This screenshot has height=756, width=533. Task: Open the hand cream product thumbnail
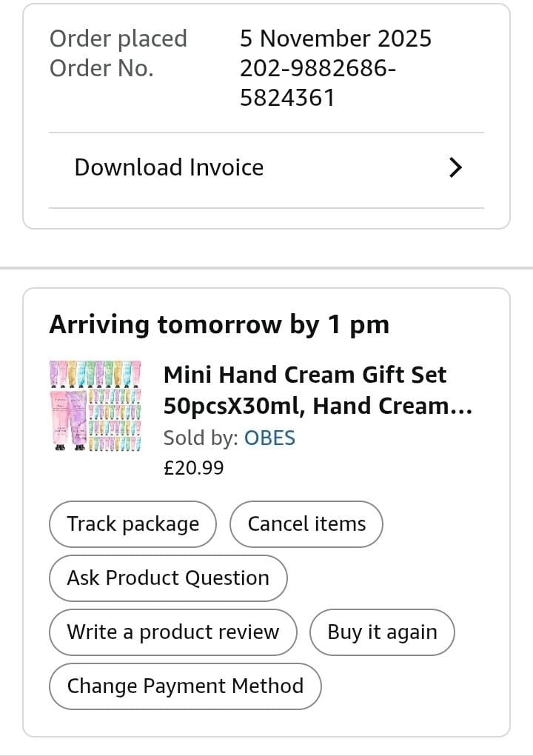point(95,405)
